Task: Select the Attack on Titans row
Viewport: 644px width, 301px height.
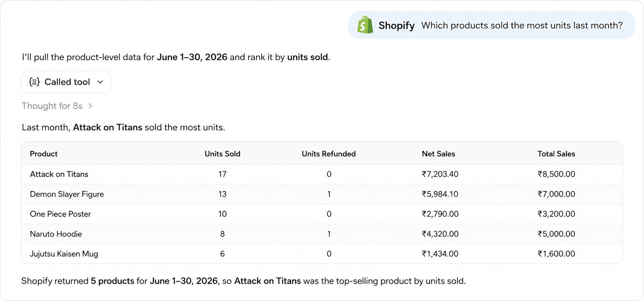Action: 322,174
